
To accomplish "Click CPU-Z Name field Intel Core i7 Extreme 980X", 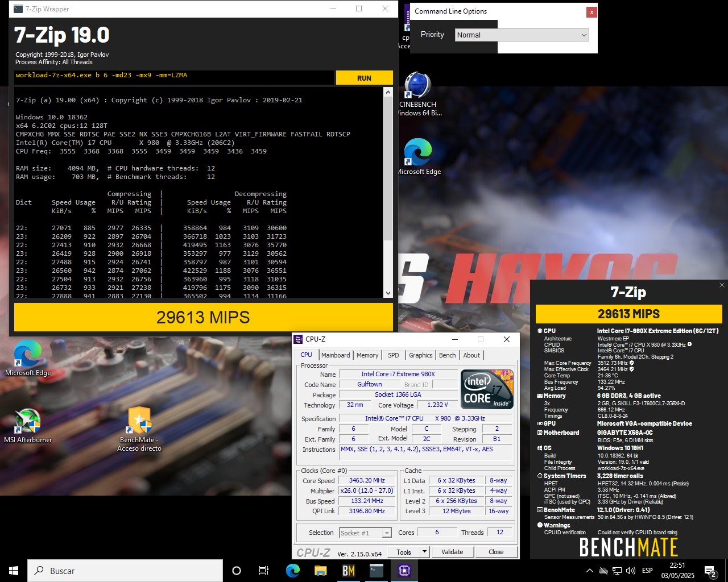I will coord(398,374).
